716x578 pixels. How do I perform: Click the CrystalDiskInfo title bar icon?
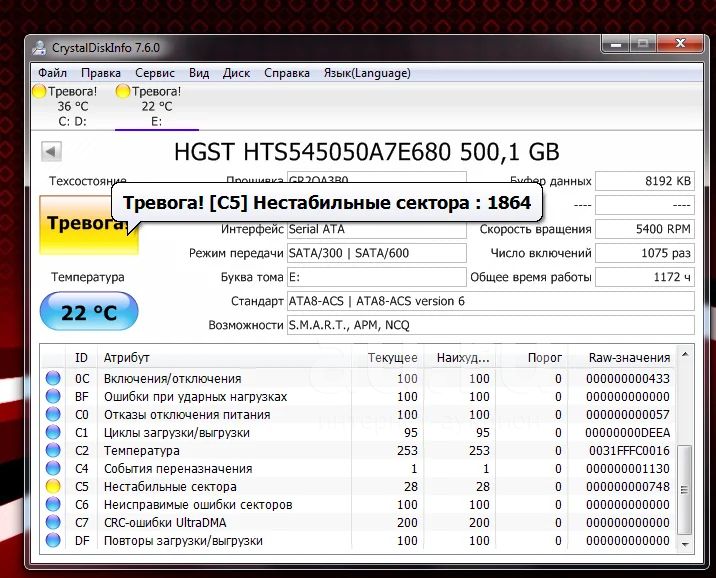coord(40,47)
